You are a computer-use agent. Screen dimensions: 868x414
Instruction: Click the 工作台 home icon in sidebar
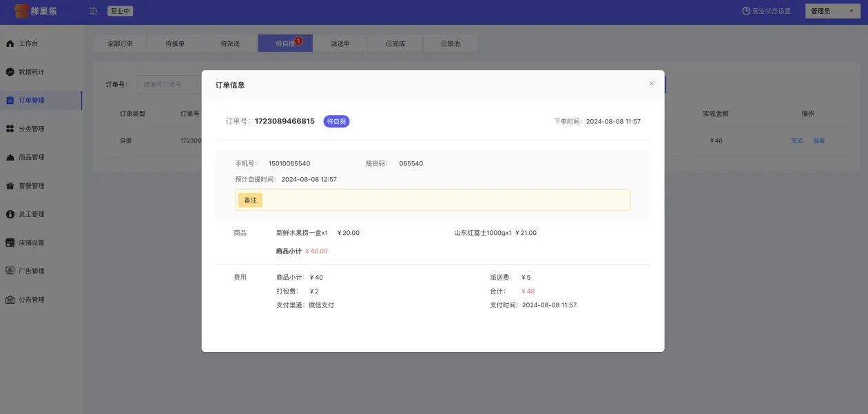point(10,43)
